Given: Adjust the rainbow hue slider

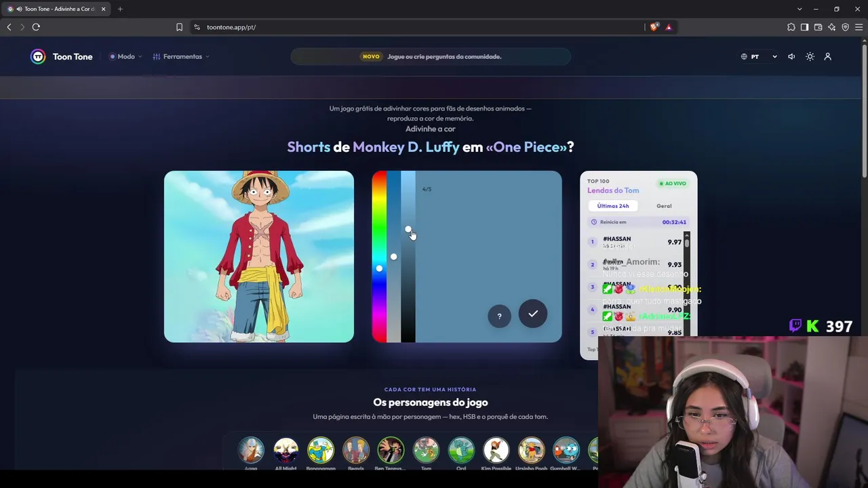Looking at the screenshot, I should point(379,257).
